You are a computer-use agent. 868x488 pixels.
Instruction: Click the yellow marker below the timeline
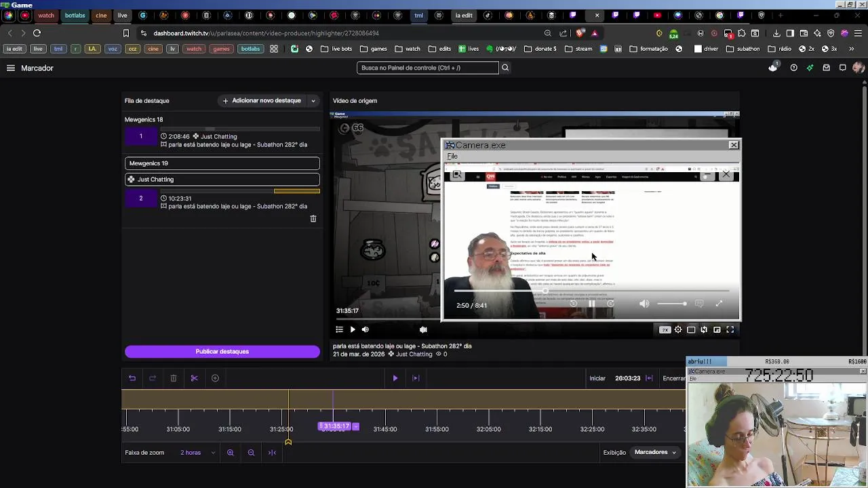click(x=288, y=442)
